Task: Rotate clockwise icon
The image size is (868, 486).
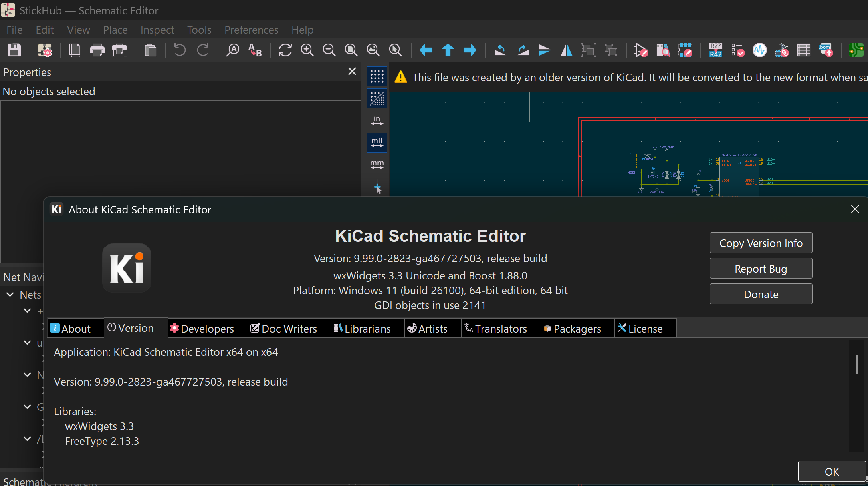Action: 522,50
